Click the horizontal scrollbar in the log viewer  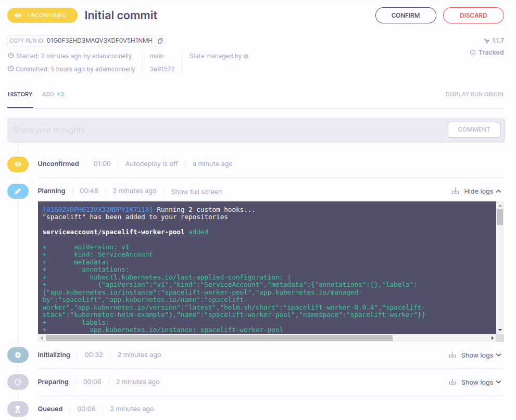(x=219, y=338)
